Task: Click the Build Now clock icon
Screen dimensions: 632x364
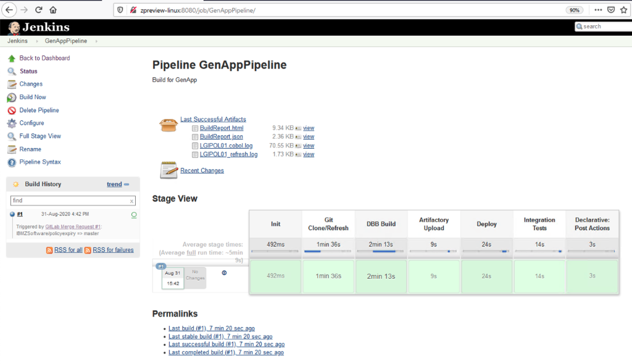Action: pos(12,97)
